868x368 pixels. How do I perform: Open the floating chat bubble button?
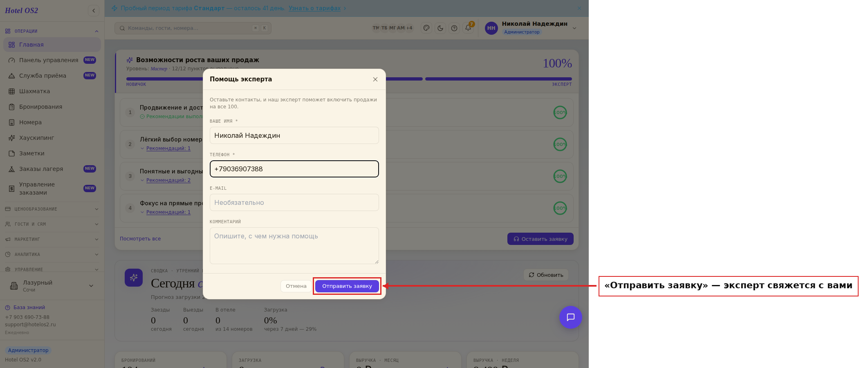point(570,317)
